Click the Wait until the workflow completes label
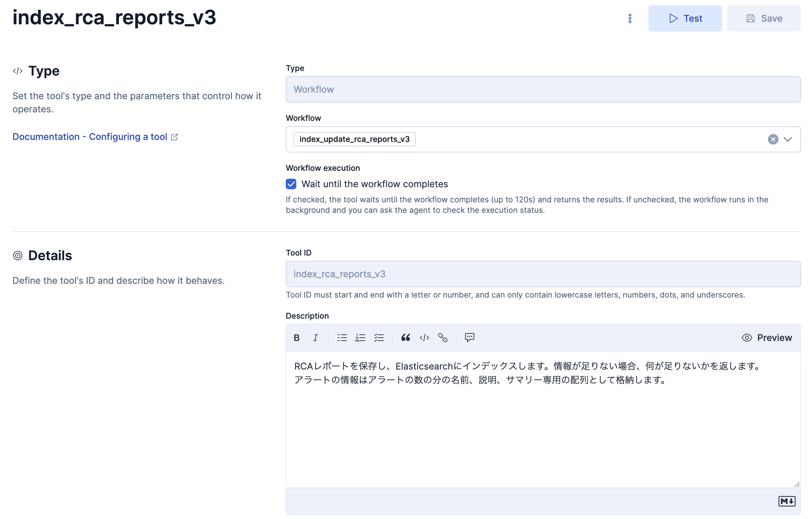The image size is (812, 519). [375, 184]
